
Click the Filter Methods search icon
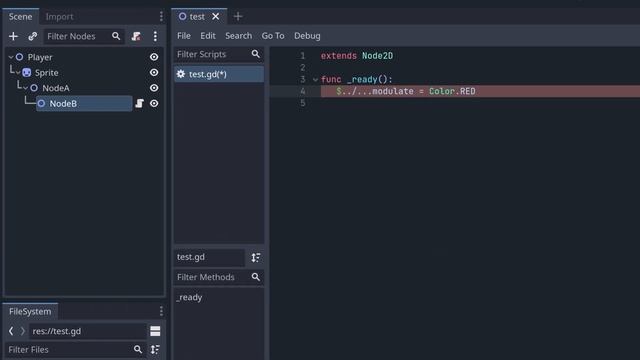click(x=256, y=277)
